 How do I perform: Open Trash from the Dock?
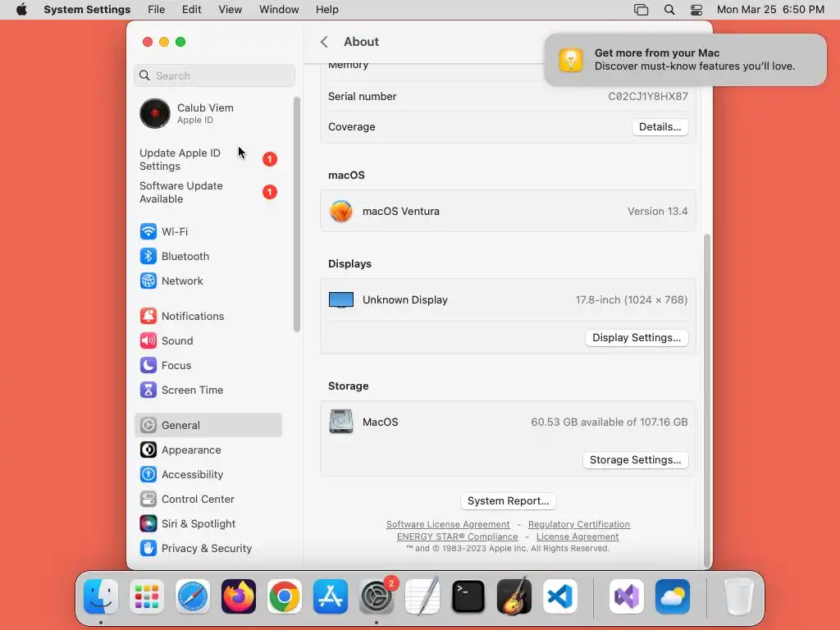tap(739, 596)
